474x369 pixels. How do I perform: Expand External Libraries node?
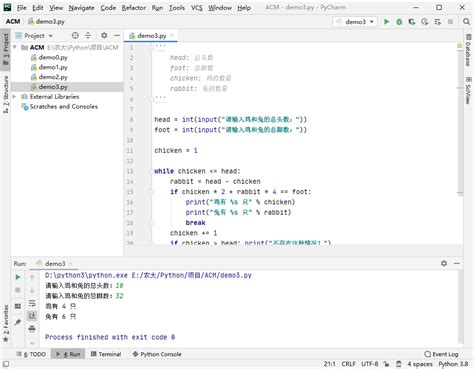pos(14,97)
